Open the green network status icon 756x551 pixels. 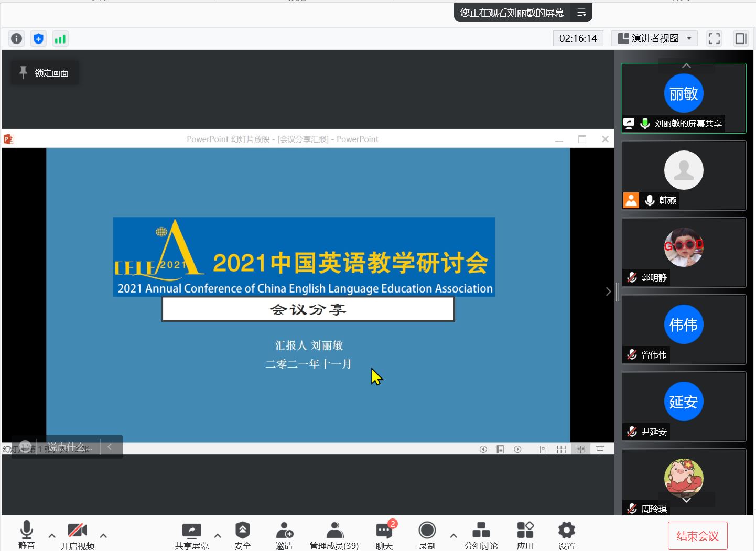tap(60, 38)
